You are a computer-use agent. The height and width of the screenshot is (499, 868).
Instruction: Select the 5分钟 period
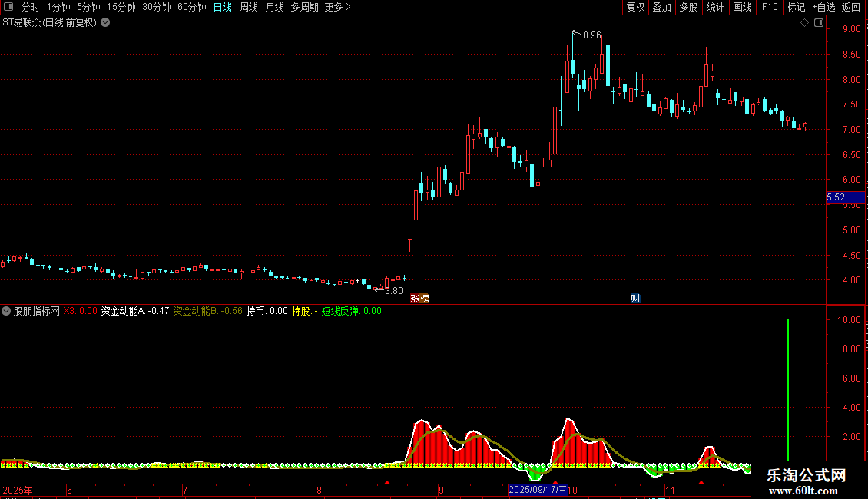point(88,7)
